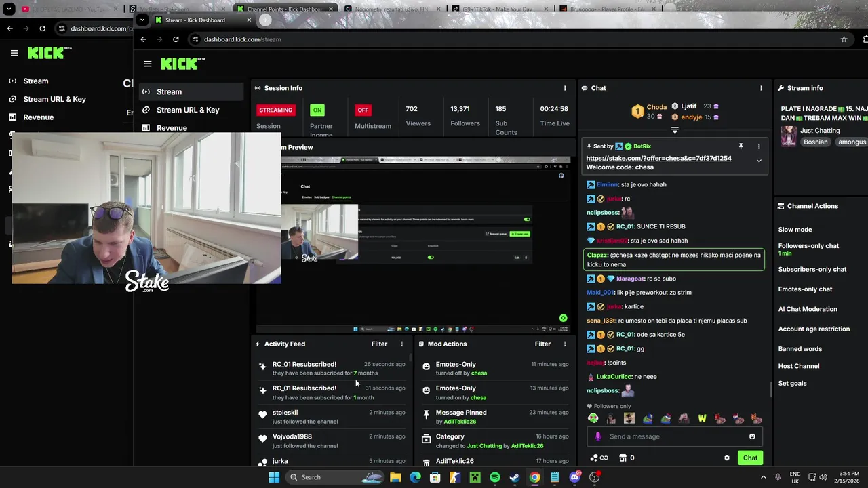Open the pinned message three-dot menu
This screenshot has width=868, height=488.
point(759,146)
